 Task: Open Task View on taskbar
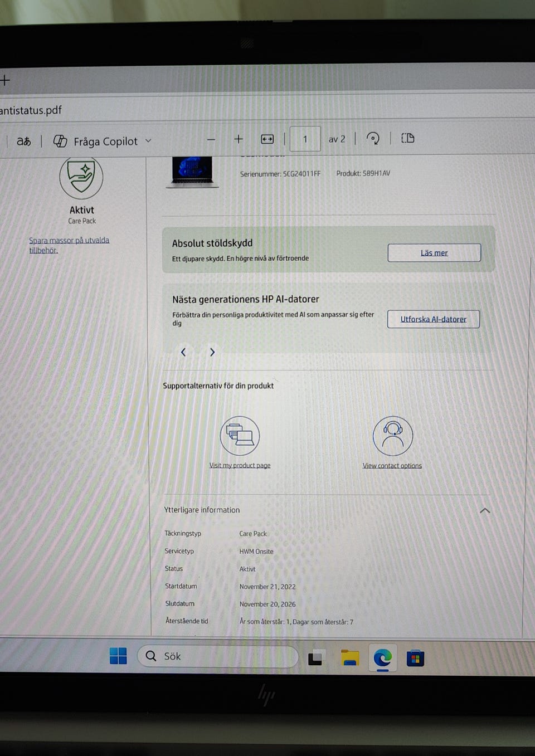pos(316,658)
